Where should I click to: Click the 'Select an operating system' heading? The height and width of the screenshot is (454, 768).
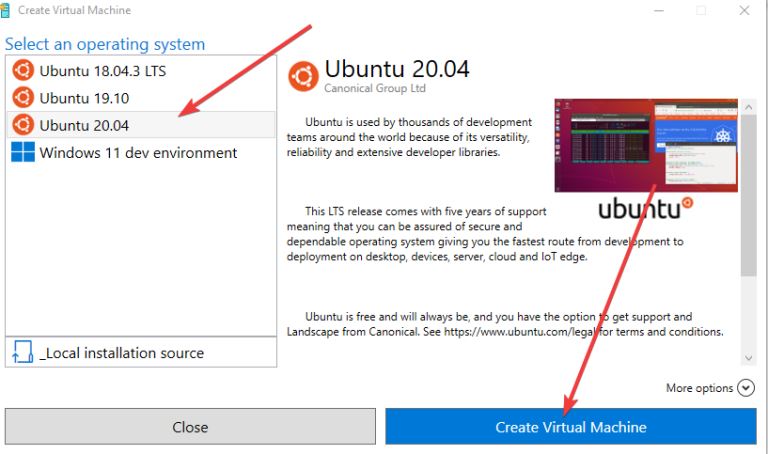click(105, 44)
